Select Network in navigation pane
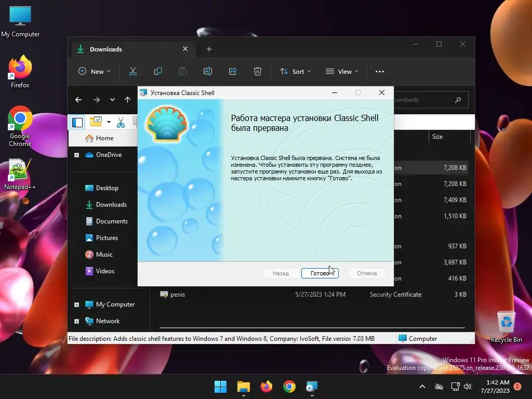 point(108,321)
